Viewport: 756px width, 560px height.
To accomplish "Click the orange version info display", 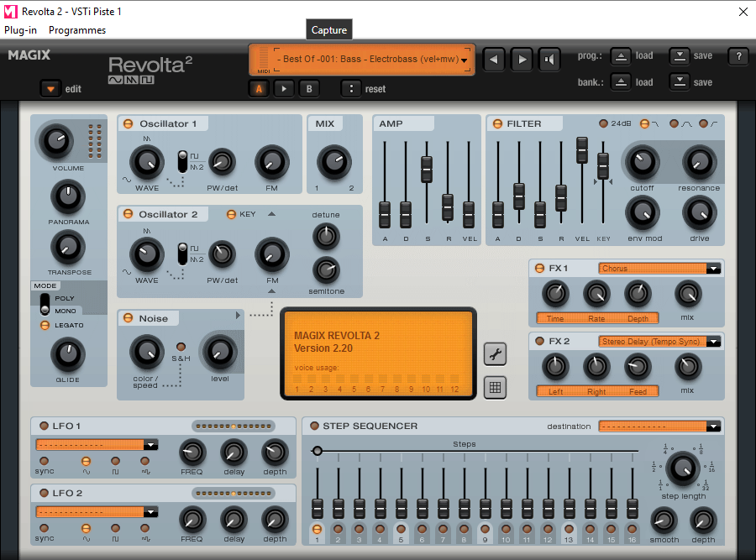I will 378,353.
